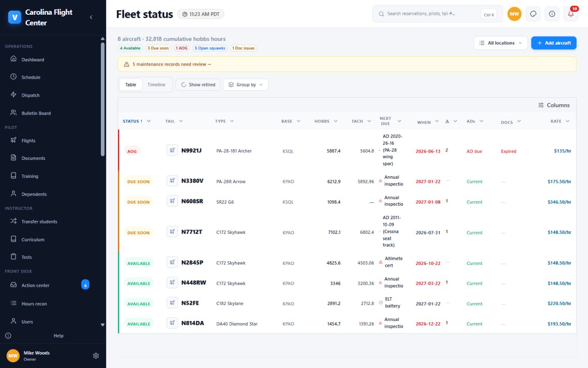
Task: Filter by the 5 Open squawks chip
Action: click(x=210, y=48)
